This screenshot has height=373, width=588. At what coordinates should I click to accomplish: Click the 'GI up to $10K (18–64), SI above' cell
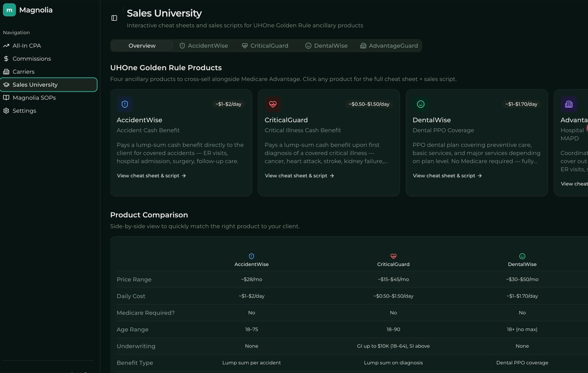[x=393, y=346]
